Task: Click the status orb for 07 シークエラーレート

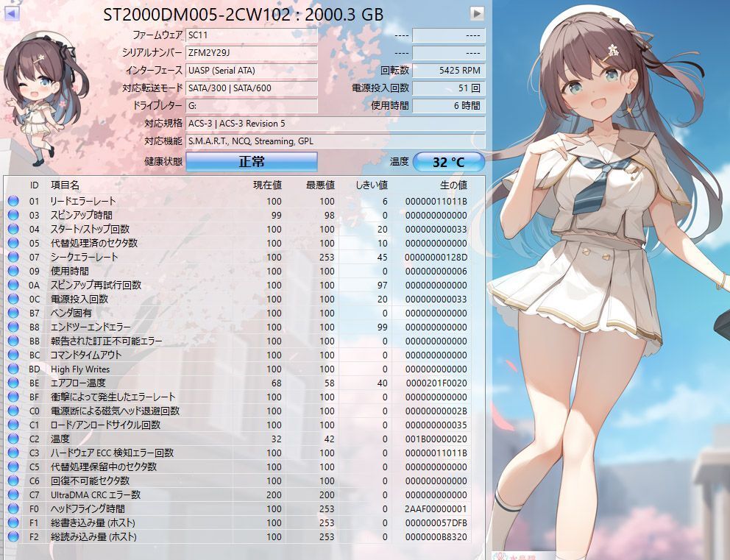Action: pyautogui.click(x=13, y=257)
